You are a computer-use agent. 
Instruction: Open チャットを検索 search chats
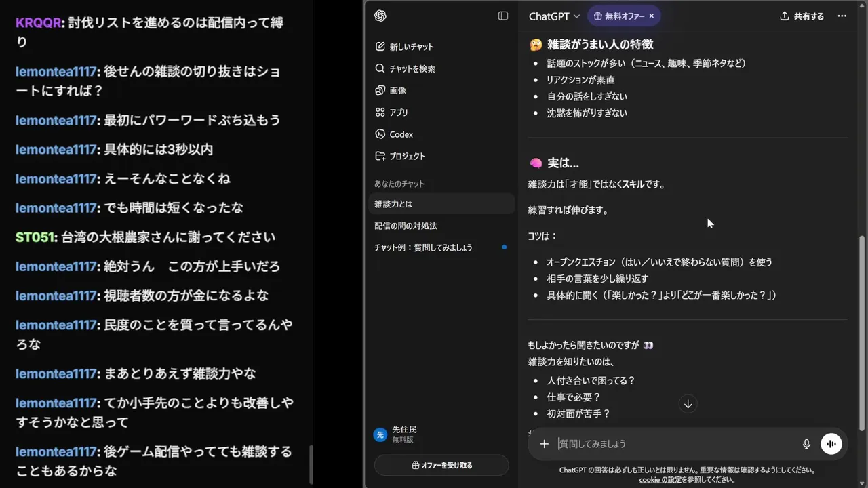click(x=441, y=68)
